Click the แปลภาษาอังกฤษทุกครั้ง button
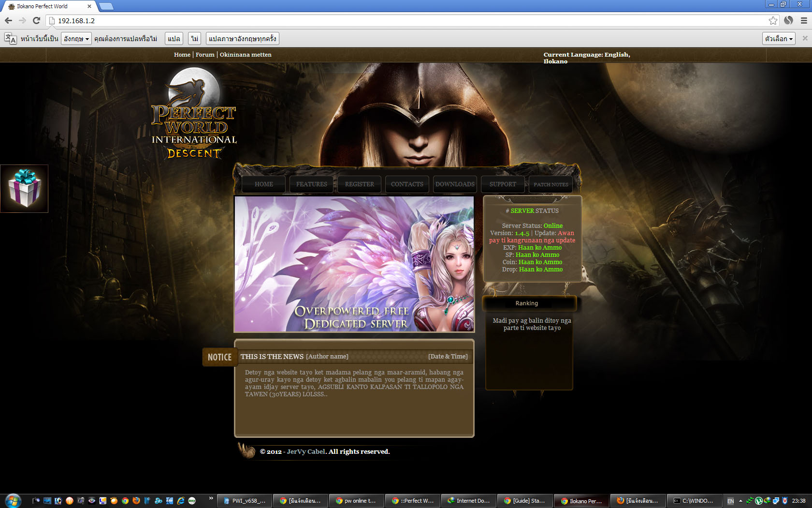The image size is (812, 508). pyautogui.click(x=243, y=39)
